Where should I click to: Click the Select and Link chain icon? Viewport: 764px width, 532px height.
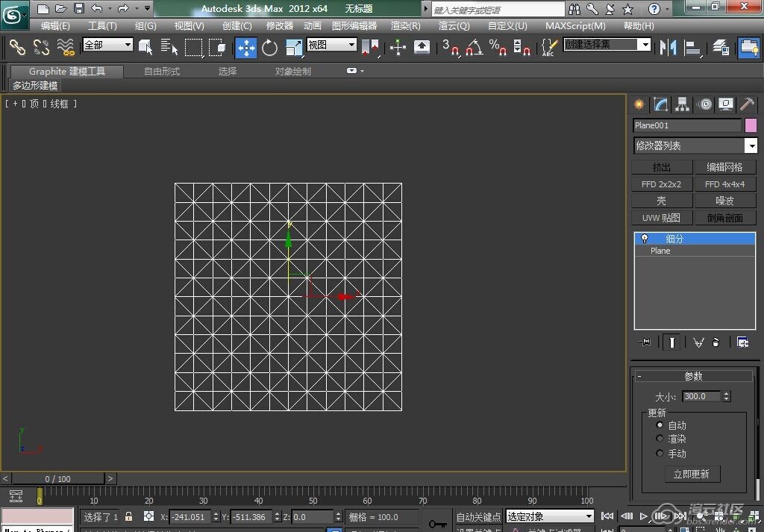(x=17, y=48)
